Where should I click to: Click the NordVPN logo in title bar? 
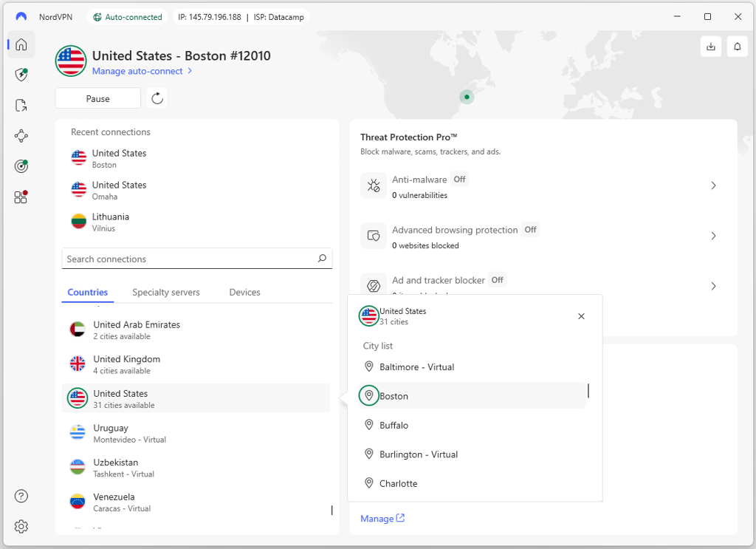pyautogui.click(x=21, y=17)
